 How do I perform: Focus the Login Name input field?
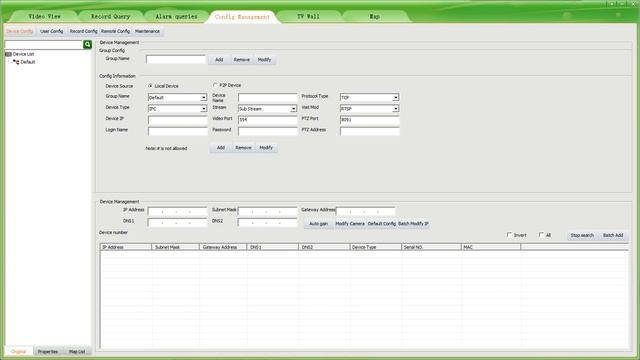point(178,131)
